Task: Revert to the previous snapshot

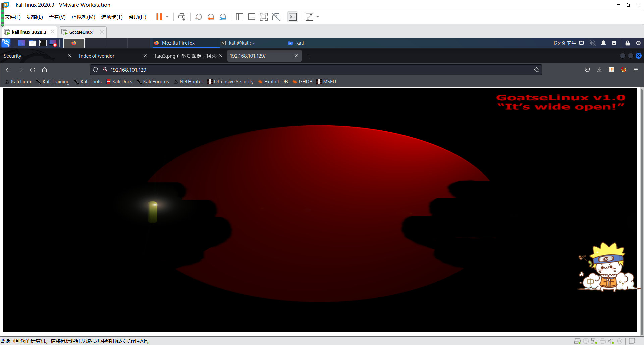Action: point(211,17)
